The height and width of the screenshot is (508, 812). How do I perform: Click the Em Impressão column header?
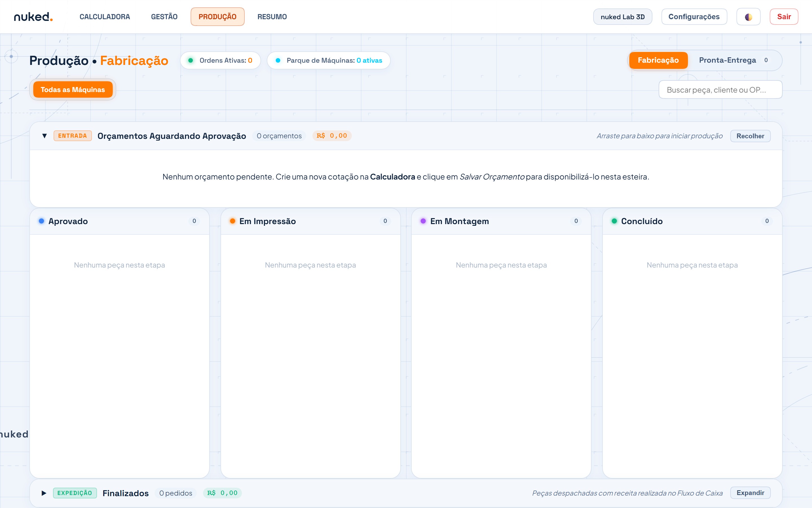tap(310, 221)
